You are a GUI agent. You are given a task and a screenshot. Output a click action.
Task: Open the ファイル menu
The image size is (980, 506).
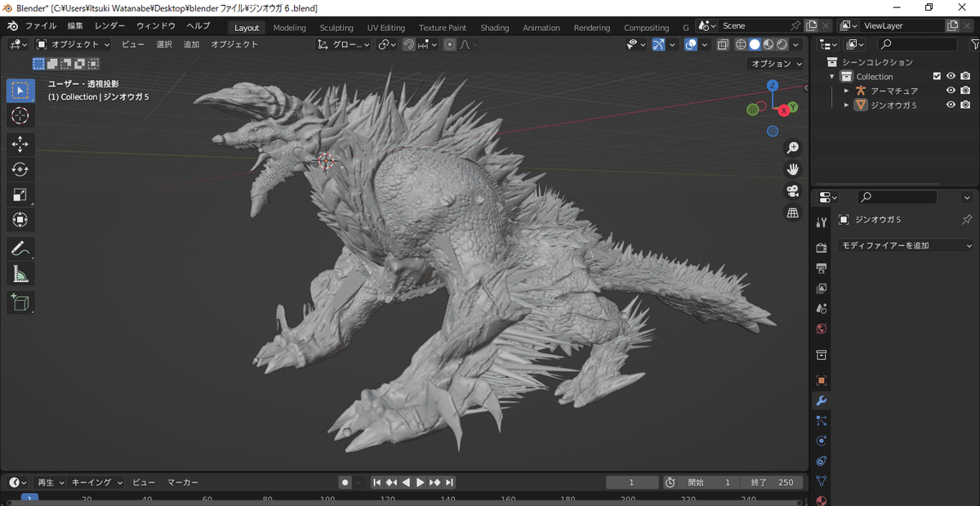(x=41, y=26)
